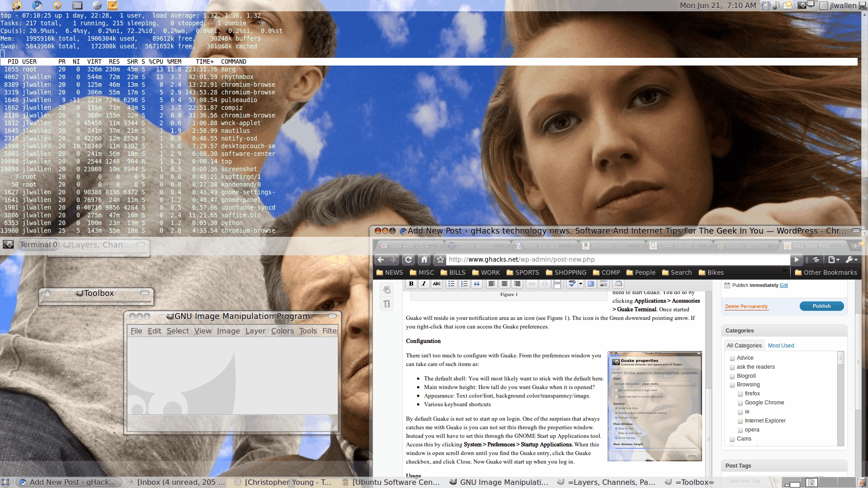Click the blue Publish button
Screen dimensions: 868x488
tap(821, 306)
